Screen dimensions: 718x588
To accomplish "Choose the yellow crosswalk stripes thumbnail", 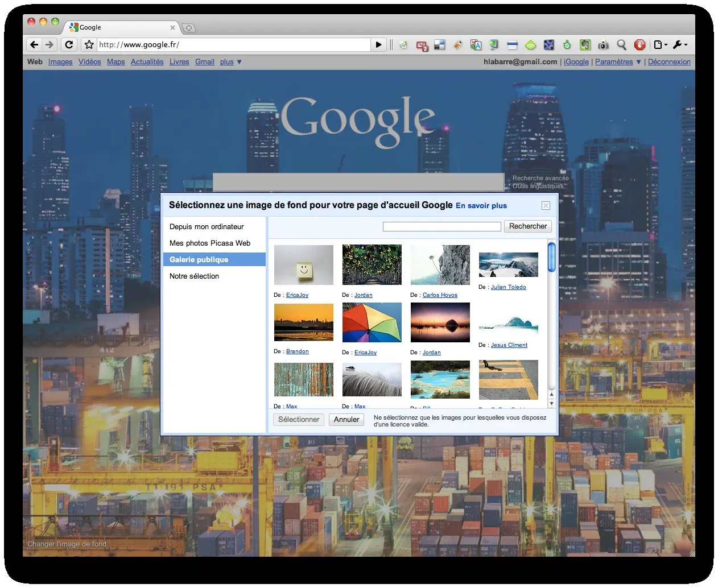I will point(509,380).
